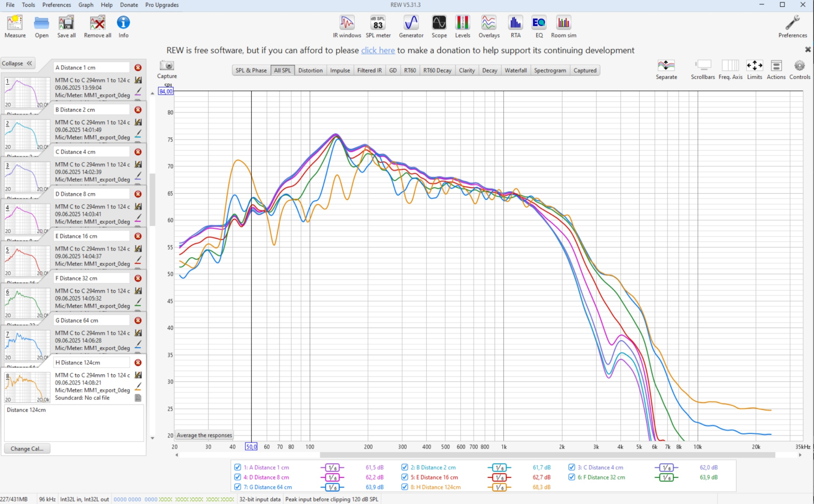Image resolution: width=814 pixels, height=504 pixels.
Task: Open smoothing selector for G Distance 64 cm
Action: tap(332, 487)
